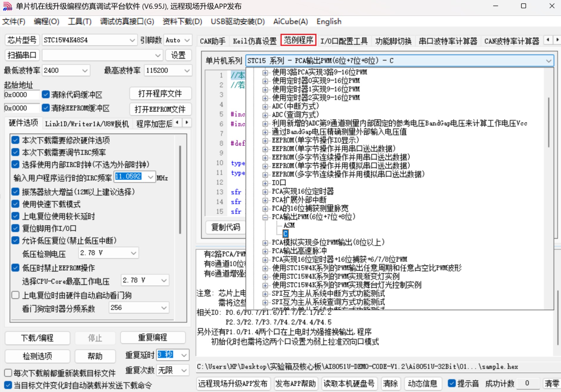Open the 最低波特率 2400 dropdown
Image resolution: width=561 pixels, height=392 pixels.
(66, 71)
